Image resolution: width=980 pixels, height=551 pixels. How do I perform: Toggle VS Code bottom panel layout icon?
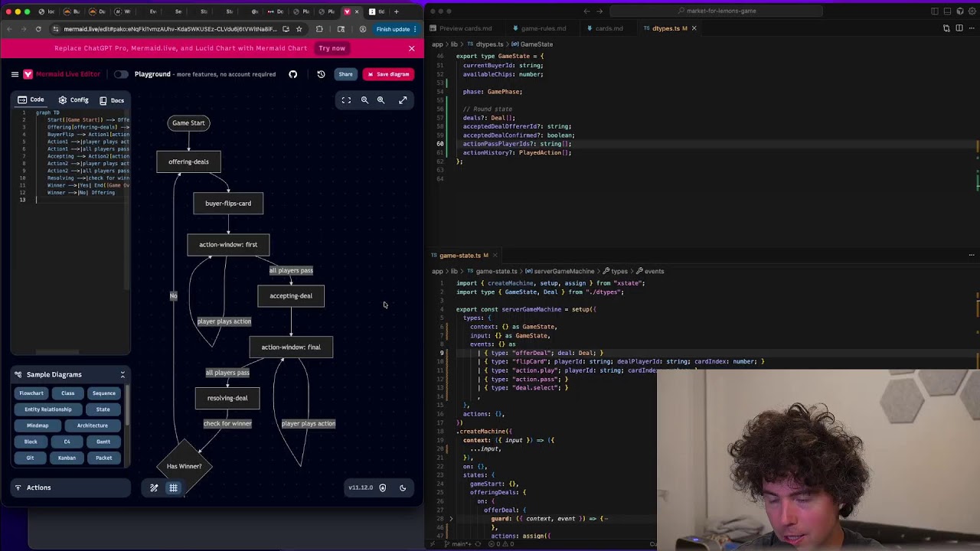(x=946, y=11)
